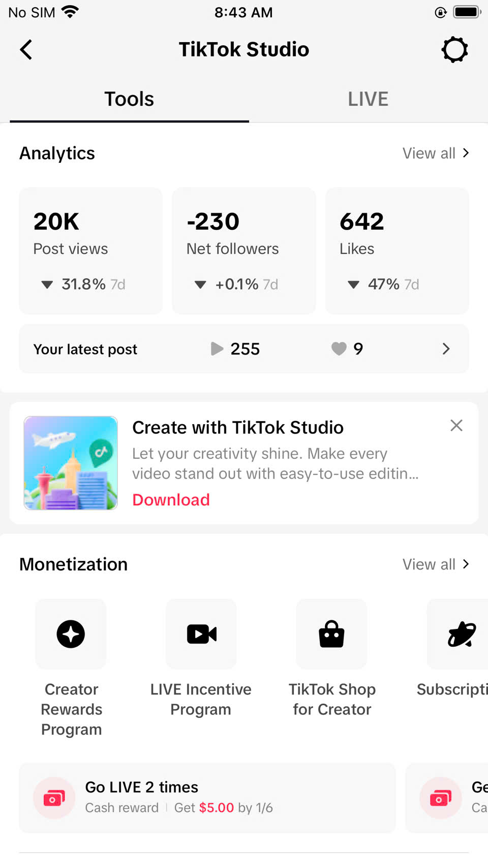Open Creator Rewards Program icon
This screenshot has height=868, width=488.
pos(71,634)
